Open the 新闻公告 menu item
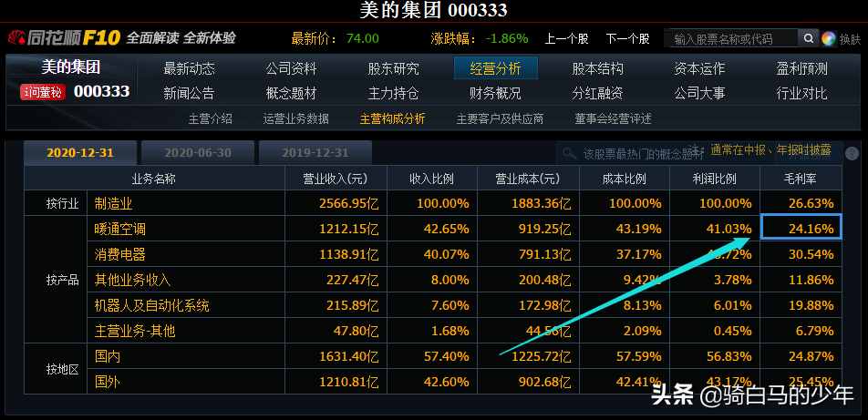The height and width of the screenshot is (420, 868). tap(190, 93)
